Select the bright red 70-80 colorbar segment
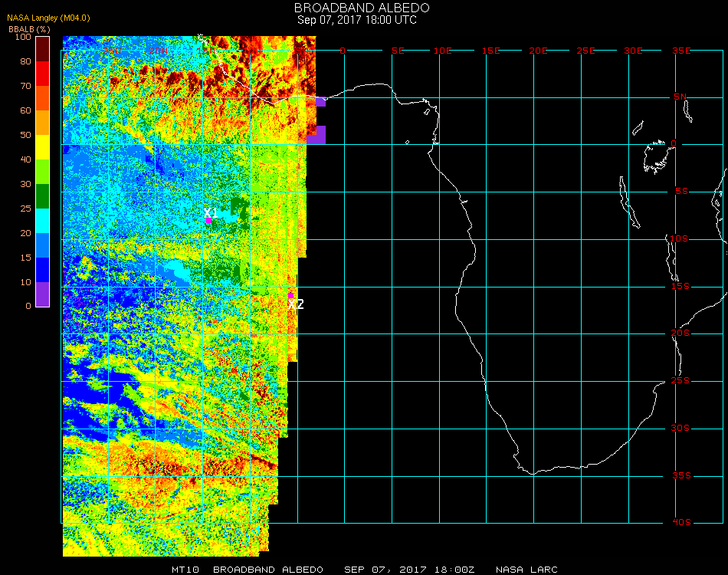 coord(43,74)
